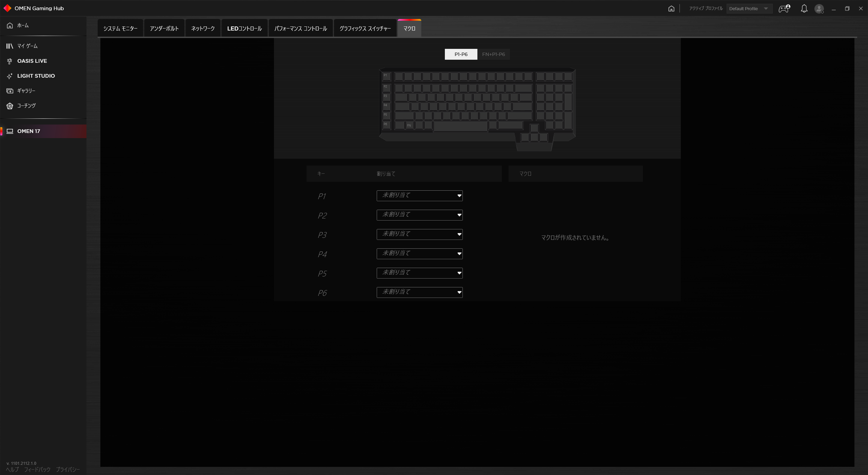Click the version number v. 1101.2112.1.0
868x475 pixels.
coord(21,463)
